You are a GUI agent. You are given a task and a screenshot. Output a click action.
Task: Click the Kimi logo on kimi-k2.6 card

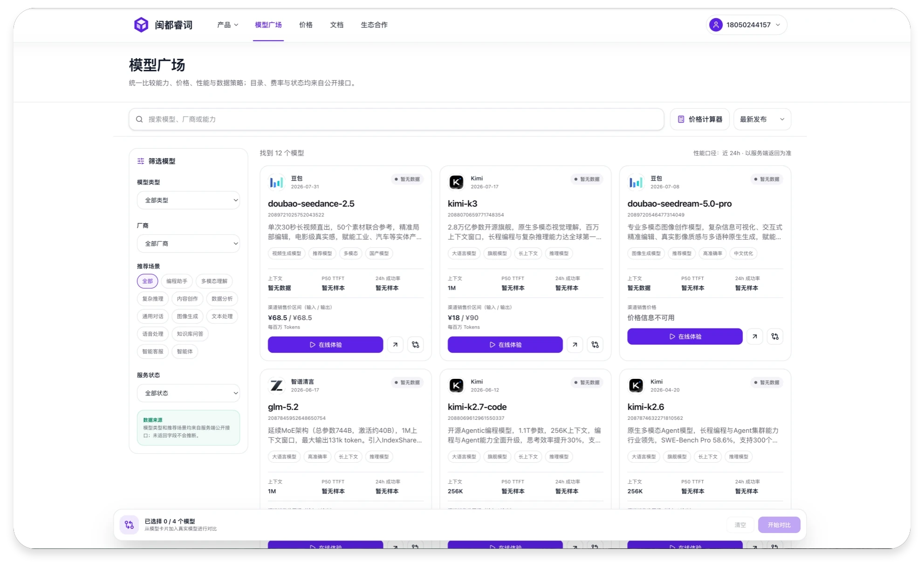pyautogui.click(x=636, y=385)
